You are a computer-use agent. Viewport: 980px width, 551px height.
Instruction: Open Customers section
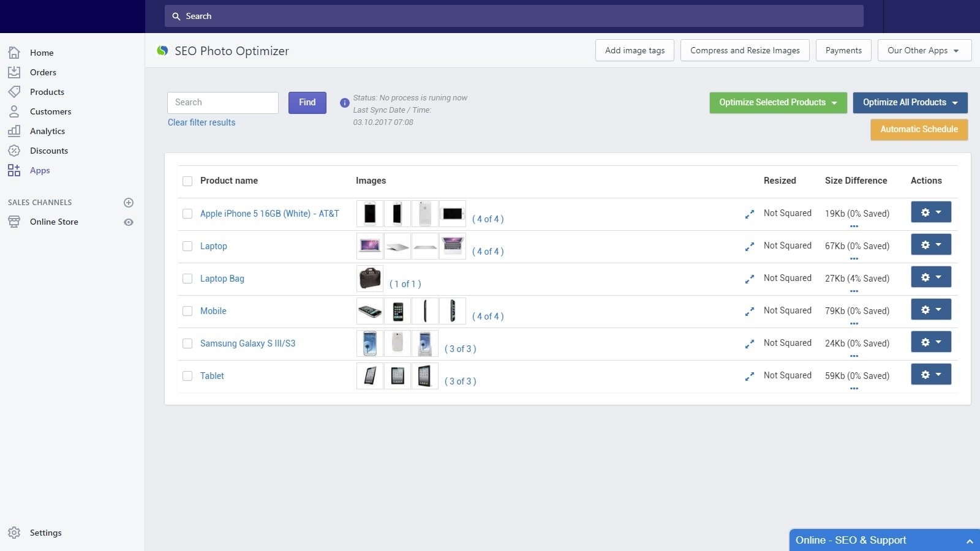[x=51, y=111]
